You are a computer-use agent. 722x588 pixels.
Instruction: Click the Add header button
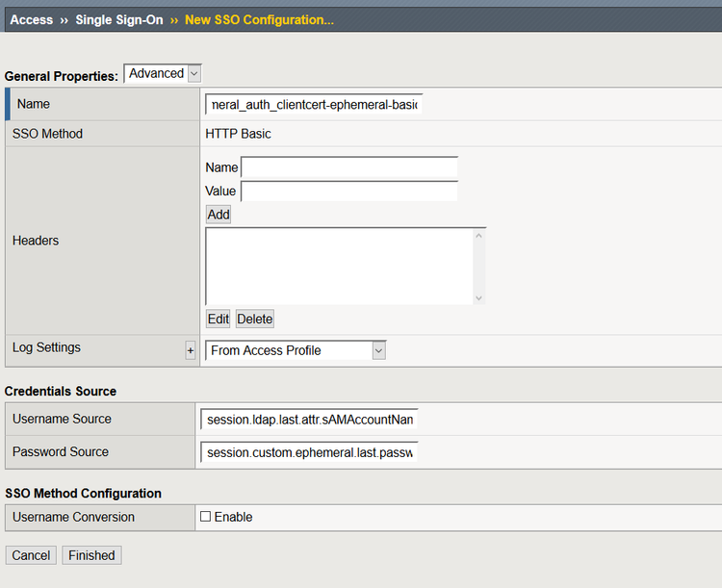(219, 214)
